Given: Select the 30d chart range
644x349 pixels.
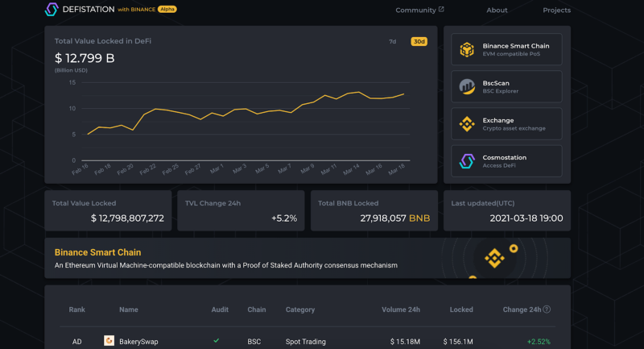Looking at the screenshot, I should tap(419, 42).
